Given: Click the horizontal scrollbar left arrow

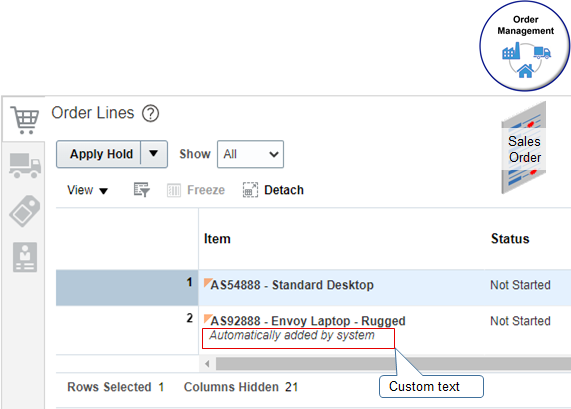Looking at the screenshot, I should pos(207,364).
